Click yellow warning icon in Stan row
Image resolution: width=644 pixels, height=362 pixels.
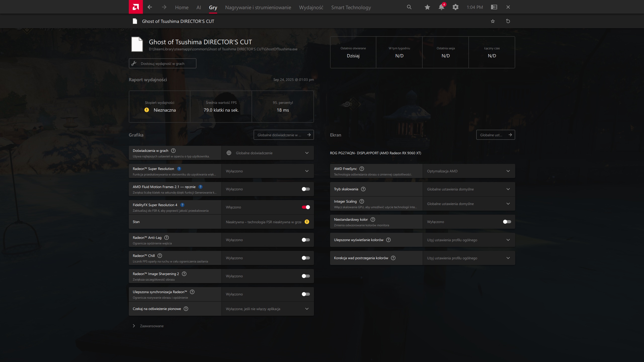[307, 222]
